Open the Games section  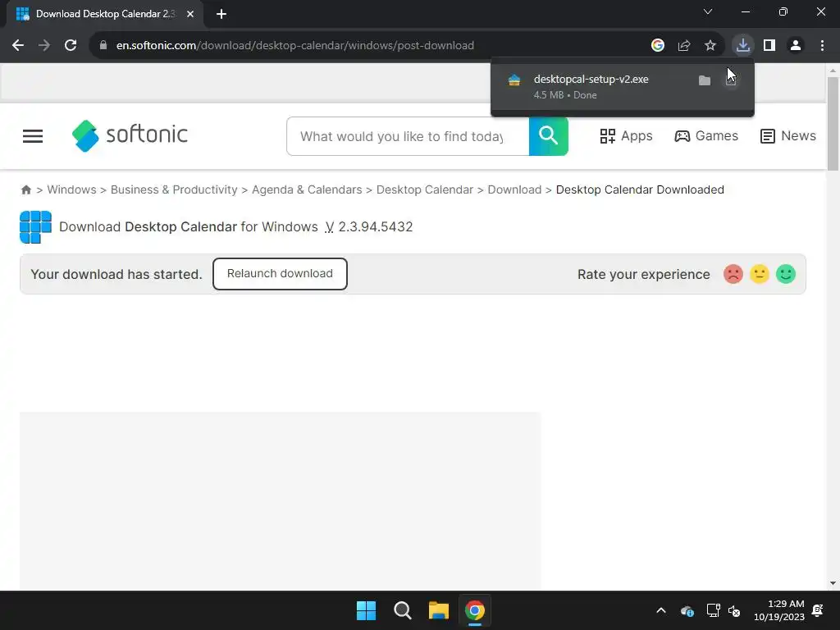pyautogui.click(x=706, y=136)
